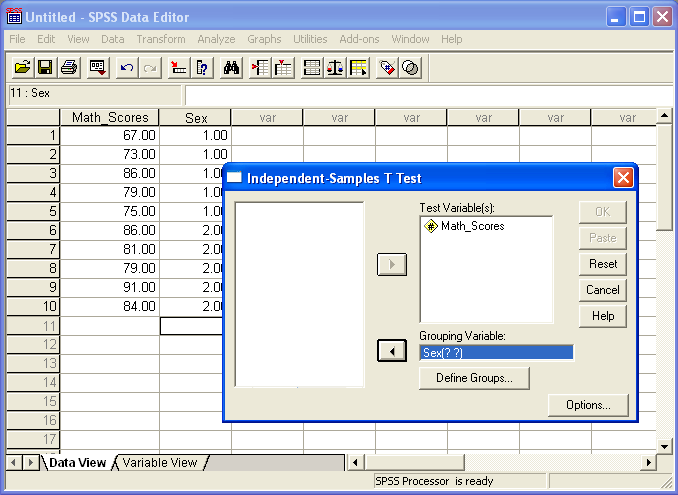Screen dimensions: 678x495
Task: Click the vertical scrollbar down arrow
Action: click(664, 446)
